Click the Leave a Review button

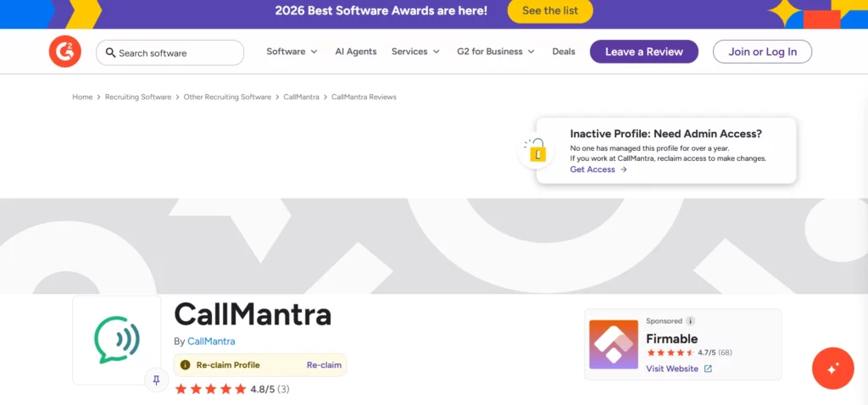click(x=644, y=52)
